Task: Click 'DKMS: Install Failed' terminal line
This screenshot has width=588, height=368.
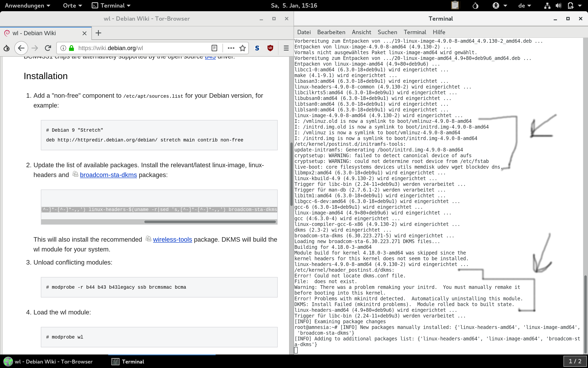Action: [x=404, y=304]
